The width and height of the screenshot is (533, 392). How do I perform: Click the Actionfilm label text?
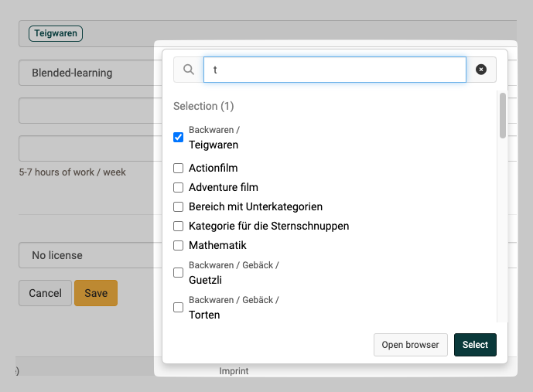point(214,168)
